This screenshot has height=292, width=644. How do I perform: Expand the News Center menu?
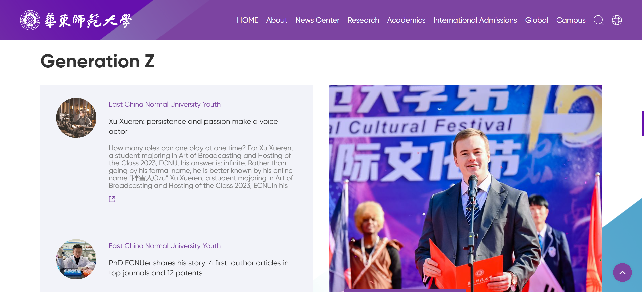(x=317, y=20)
